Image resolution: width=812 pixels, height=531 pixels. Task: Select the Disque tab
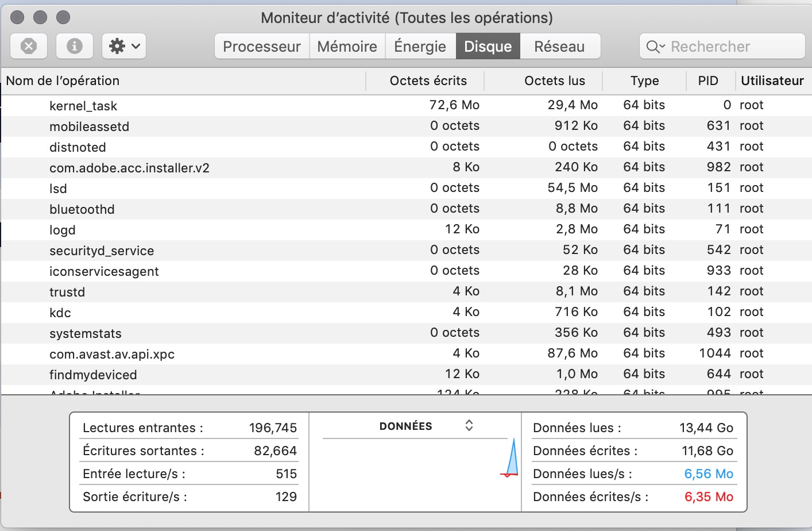coord(488,47)
